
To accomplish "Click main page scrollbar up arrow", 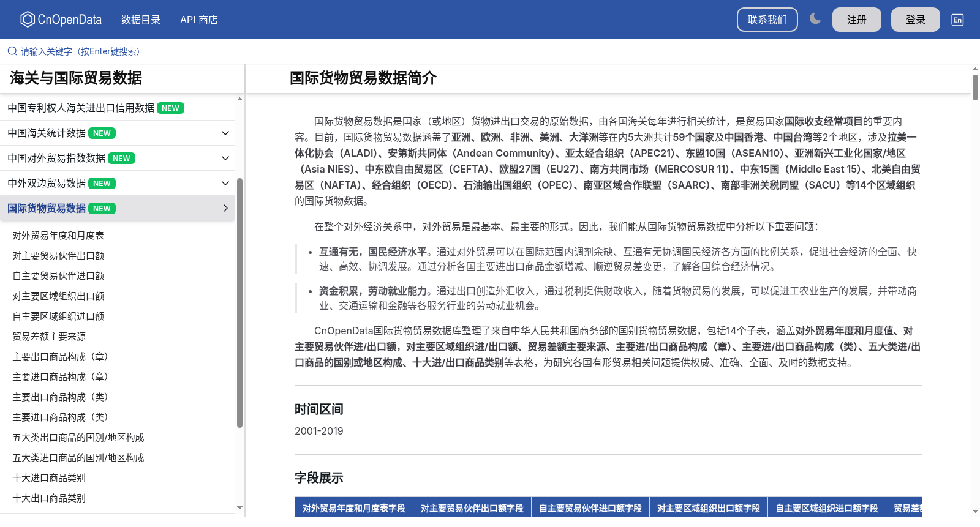I will click(975, 69).
